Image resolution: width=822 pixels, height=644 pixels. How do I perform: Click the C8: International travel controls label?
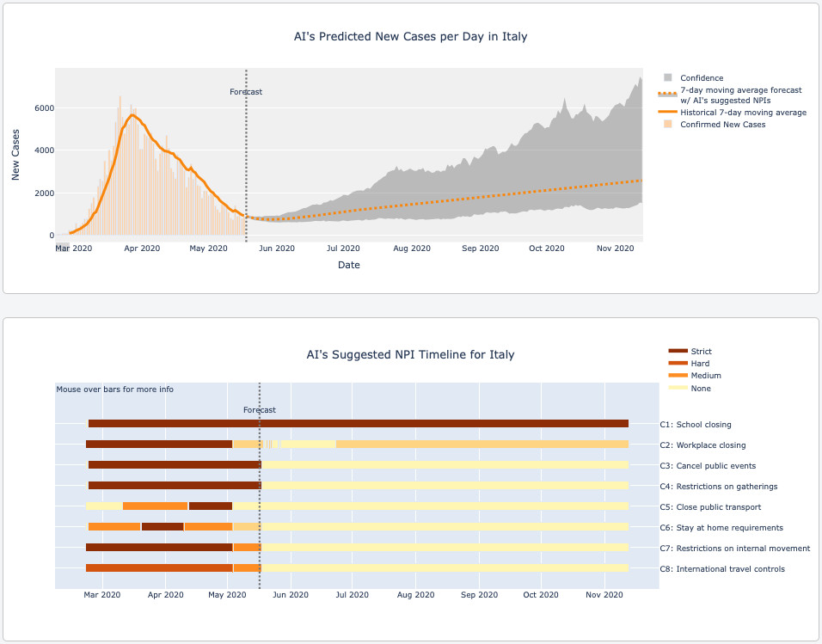pyautogui.click(x=730, y=569)
